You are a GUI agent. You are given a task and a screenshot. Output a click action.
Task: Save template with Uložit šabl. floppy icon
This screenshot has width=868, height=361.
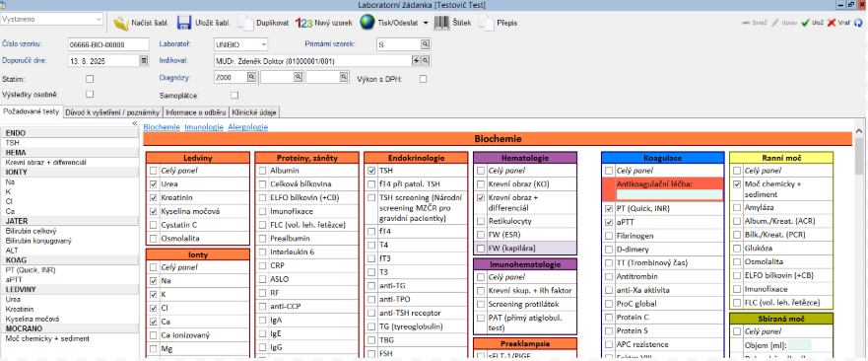[x=184, y=23]
